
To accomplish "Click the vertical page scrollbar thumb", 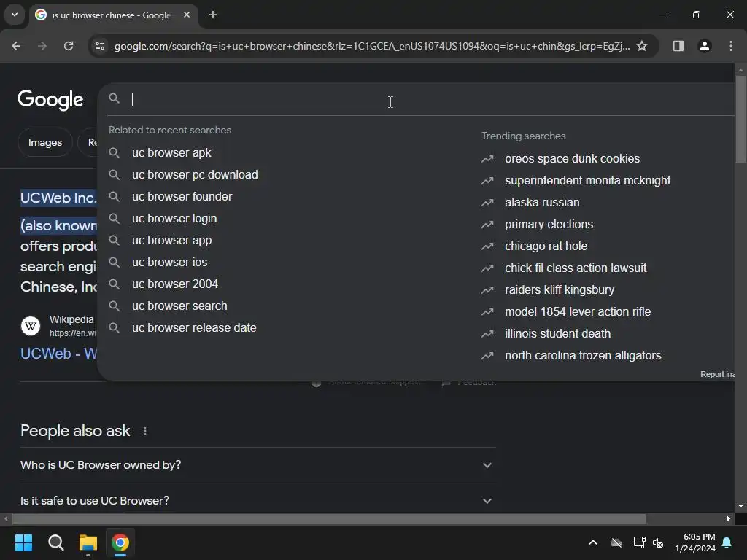I will click(740, 119).
